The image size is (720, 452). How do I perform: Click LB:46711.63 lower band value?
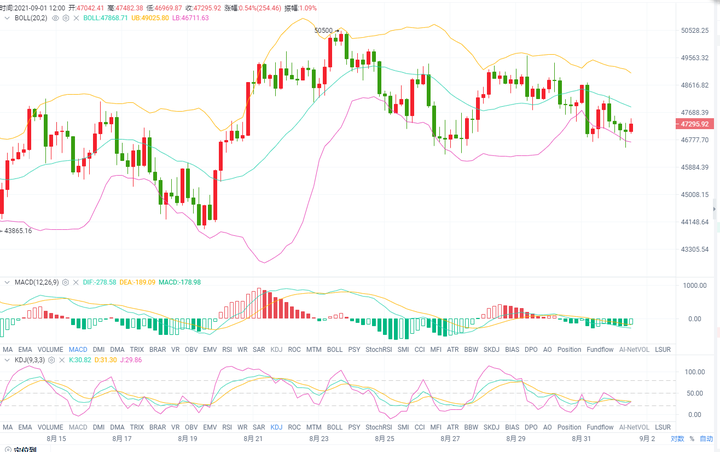[191, 18]
